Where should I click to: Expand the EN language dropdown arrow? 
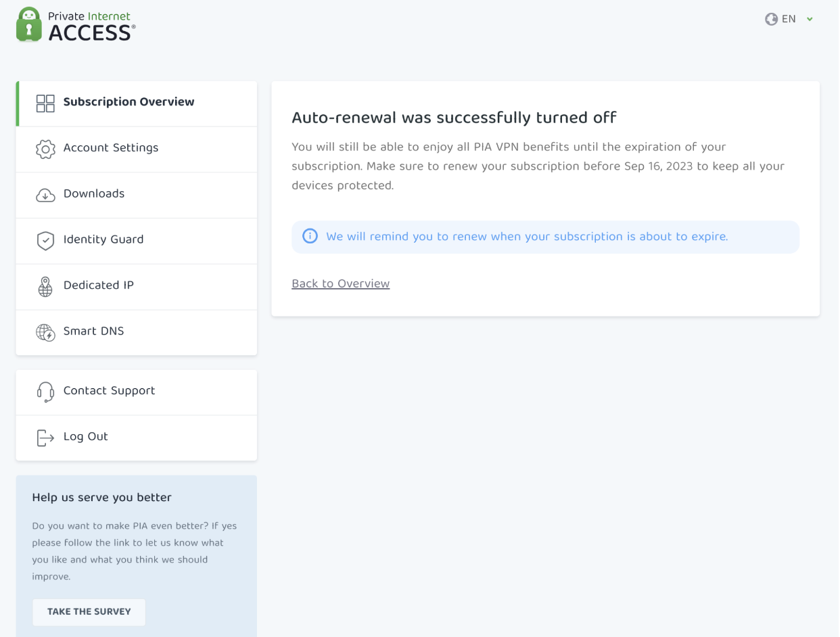pyautogui.click(x=810, y=20)
